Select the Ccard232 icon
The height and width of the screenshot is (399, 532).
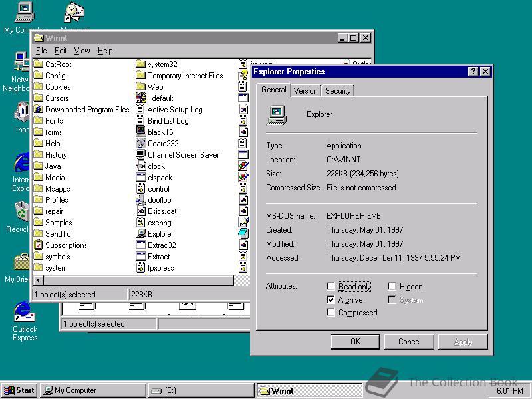(140, 143)
